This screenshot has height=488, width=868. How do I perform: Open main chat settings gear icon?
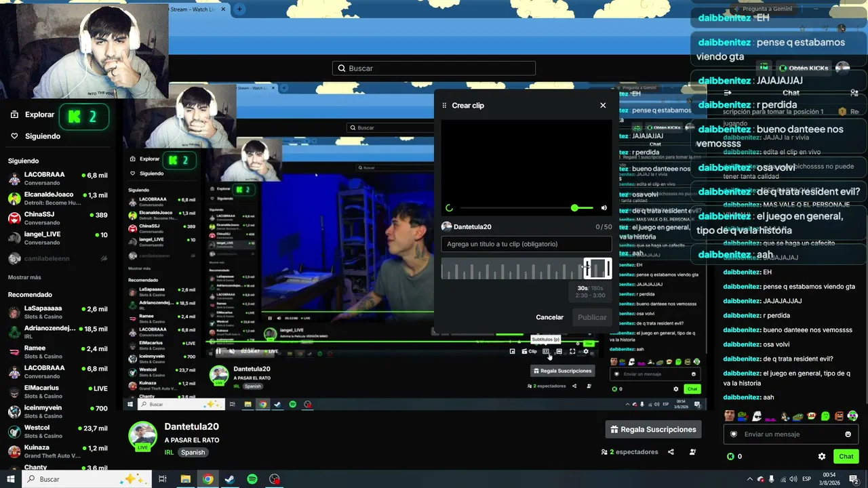click(x=822, y=457)
